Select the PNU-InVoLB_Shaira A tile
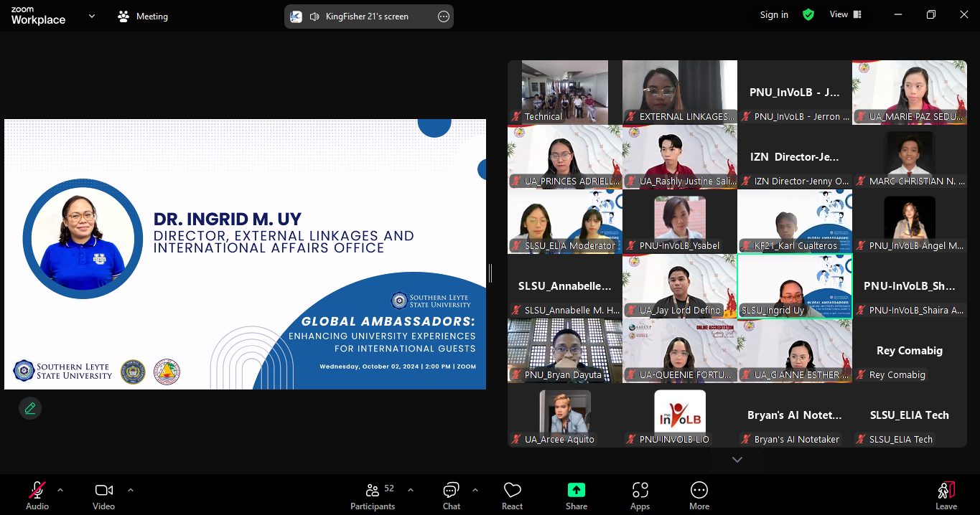The height and width of the screenshot is (515, 980). tap(910, 286)
